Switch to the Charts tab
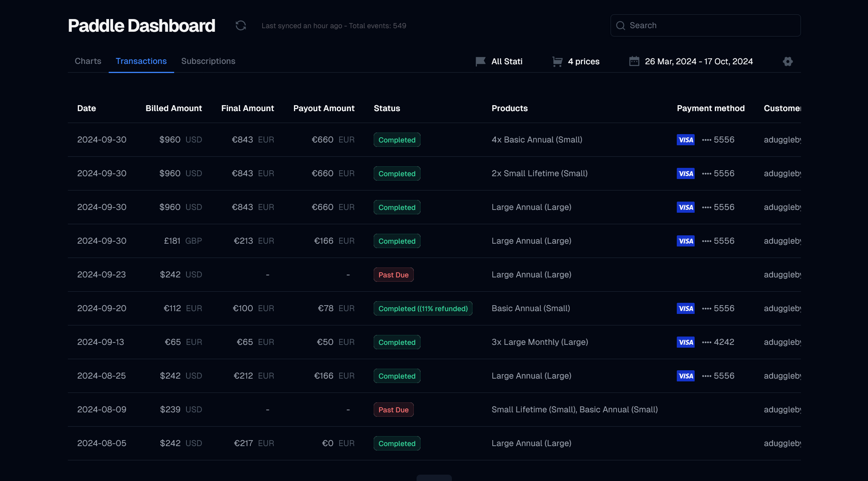Viewport: 868px width, 481px height. coord(88,61)
